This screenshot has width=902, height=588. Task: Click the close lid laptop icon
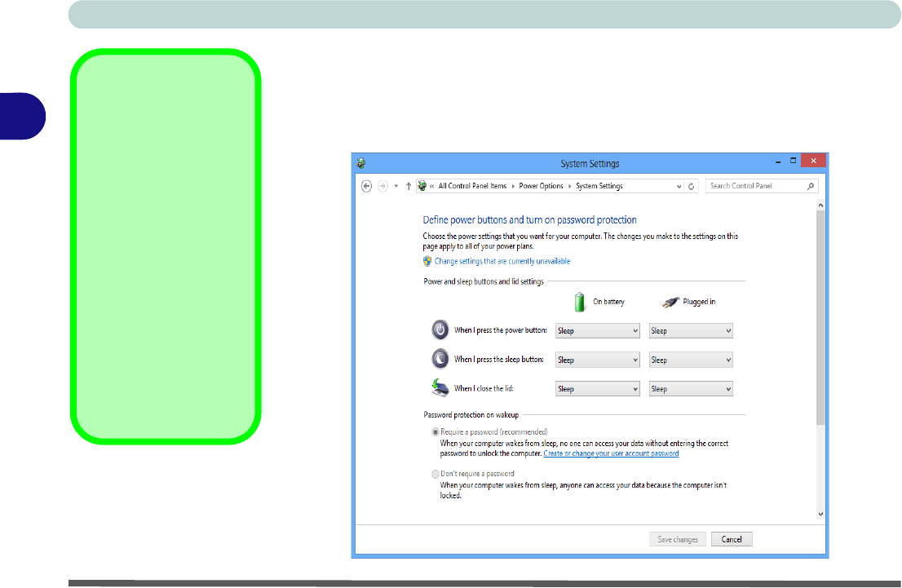(x=440, y=387)
